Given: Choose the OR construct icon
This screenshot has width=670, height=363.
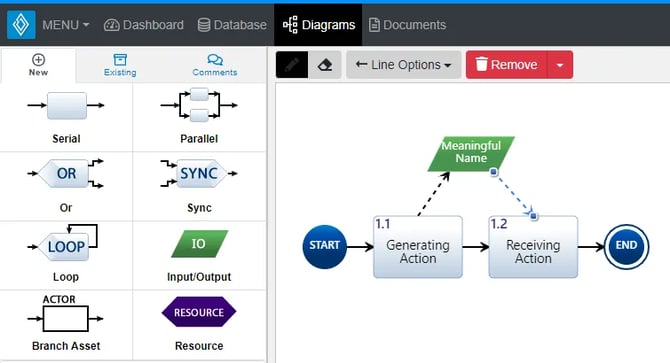Looking at the screenshot, I should tap(66, 173).
